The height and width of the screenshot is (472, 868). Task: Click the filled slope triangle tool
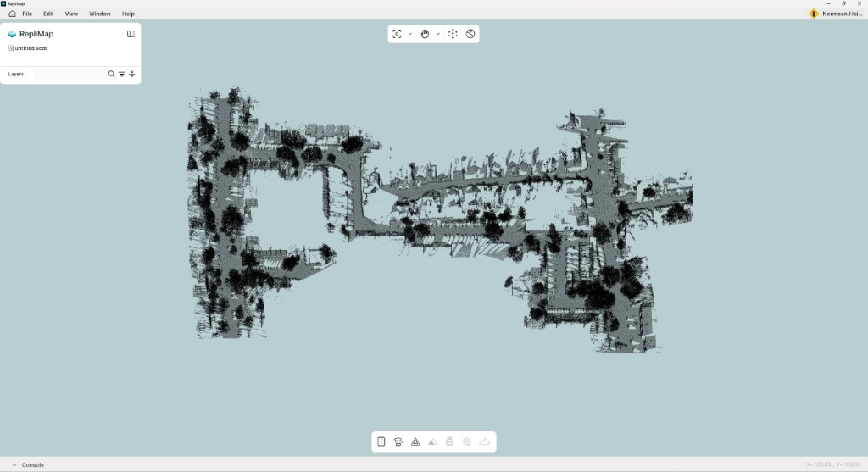tap(433, 441)
